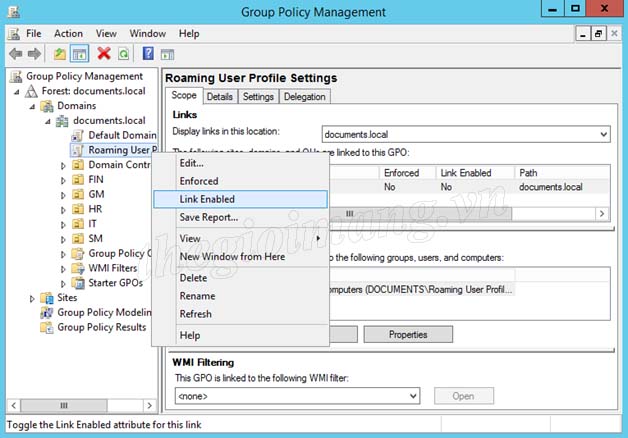Click the Sites folder icon
The width and height of the screenshot is (628, 438).
coord(47,298)
